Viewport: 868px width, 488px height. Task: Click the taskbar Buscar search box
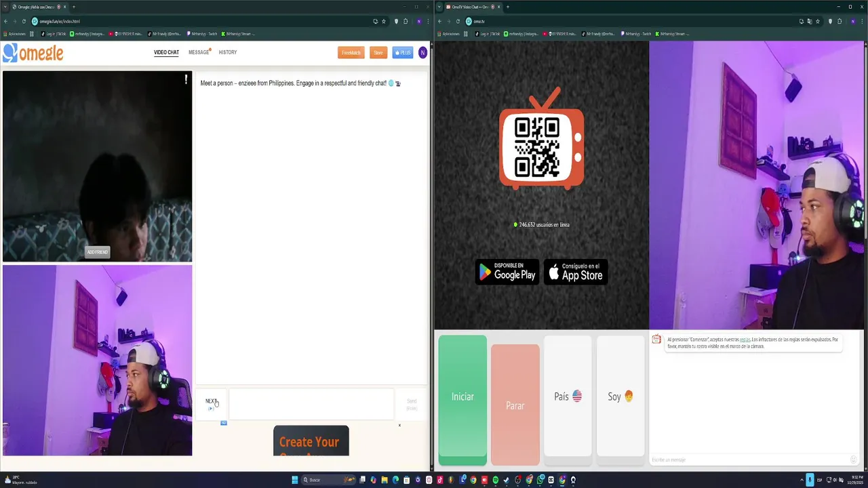[x=328, y=480]
